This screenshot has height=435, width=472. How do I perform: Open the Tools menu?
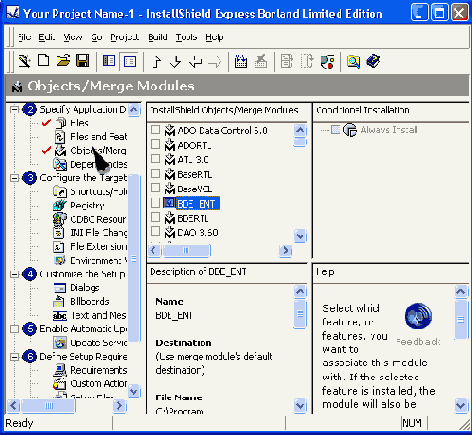186,37
